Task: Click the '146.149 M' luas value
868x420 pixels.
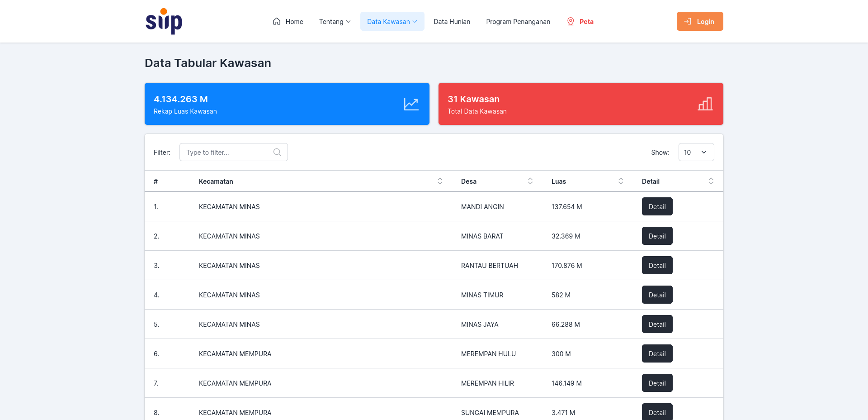Action: coord(566,383)
